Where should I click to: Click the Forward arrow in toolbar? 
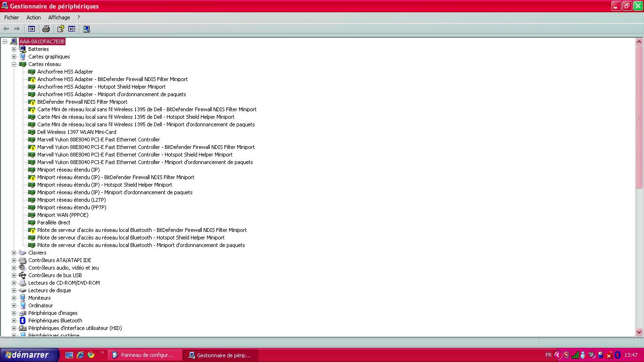tap(17, 29)
